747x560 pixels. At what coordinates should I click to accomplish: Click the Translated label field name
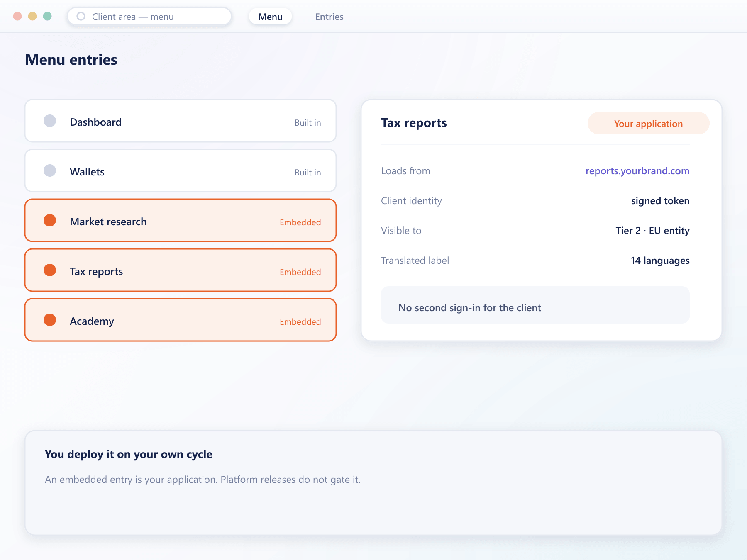(x=415, y=261)
